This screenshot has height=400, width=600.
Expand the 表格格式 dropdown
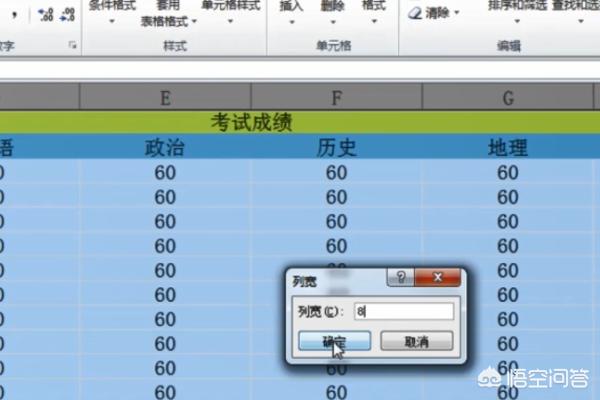click(168, 21)
